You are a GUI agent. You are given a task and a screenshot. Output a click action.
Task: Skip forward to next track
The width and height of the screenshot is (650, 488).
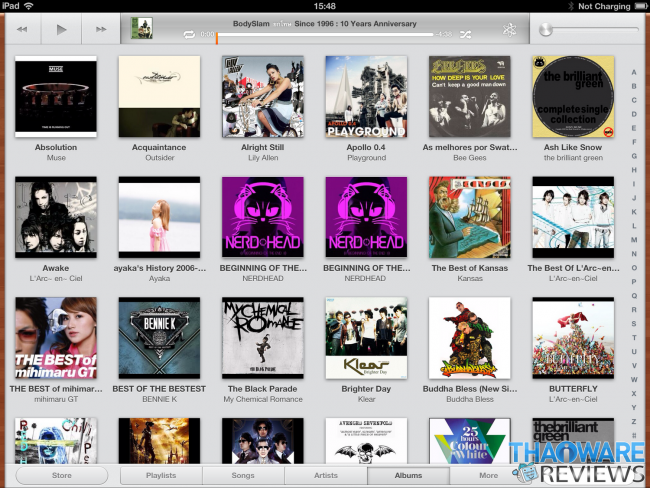coord(101,29)
